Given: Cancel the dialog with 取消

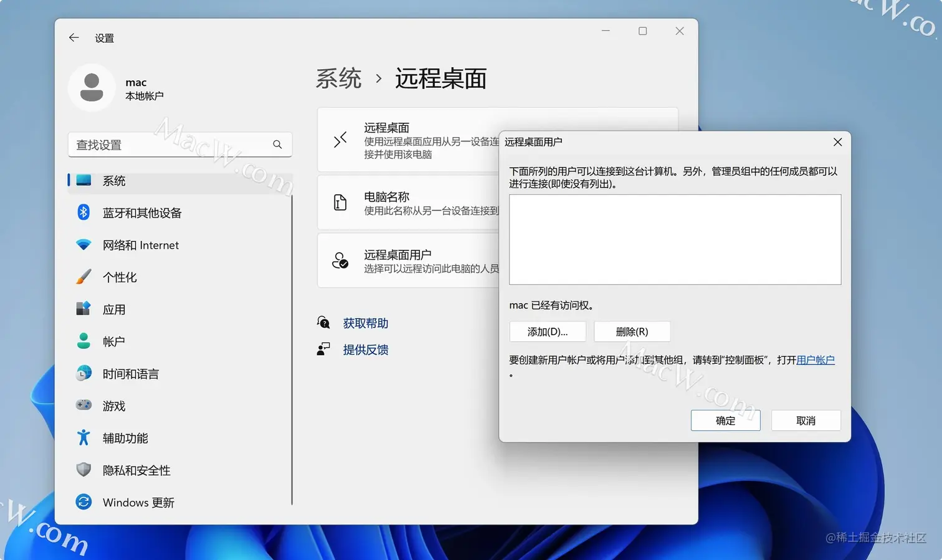Looking at the screenshot, I should coord(806,420).
